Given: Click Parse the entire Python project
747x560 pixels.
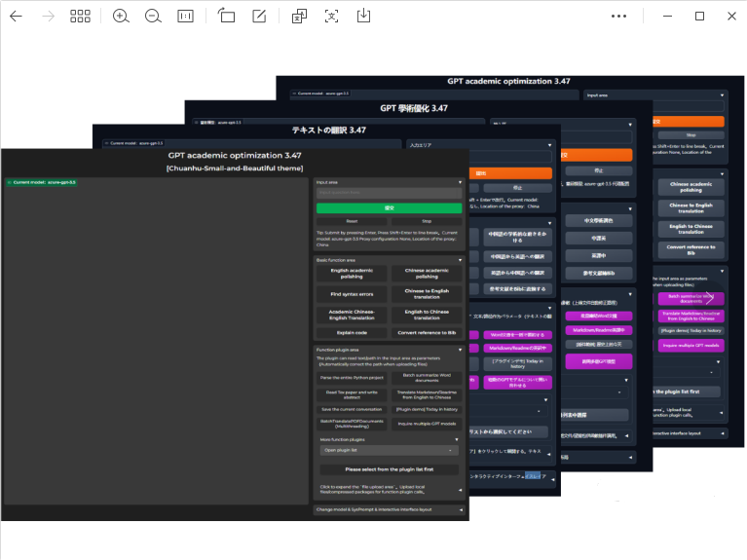Looking at the screenshot, I should pyautogui.click(x=352, y=378).
